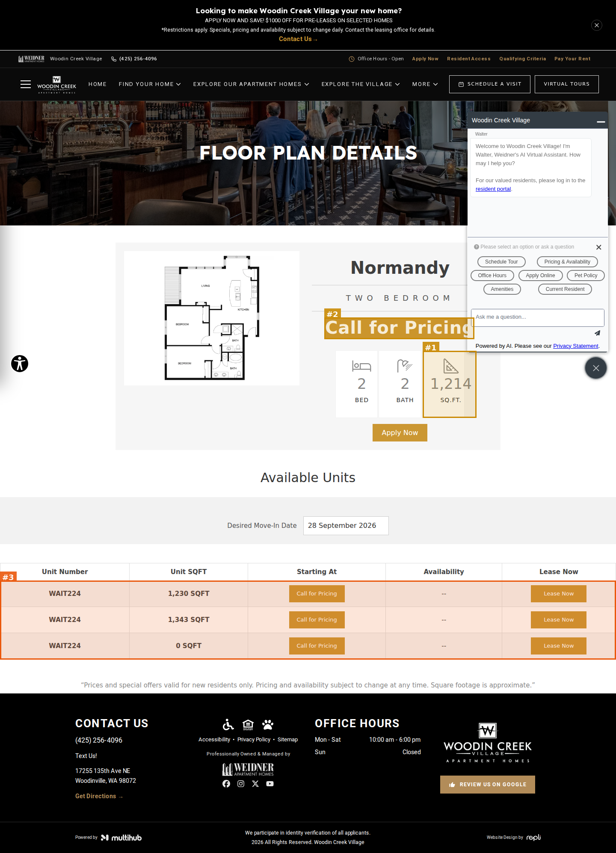Screen dimensions: 616x853
Task: Open the resident portal link in chat
Action: 493,189
